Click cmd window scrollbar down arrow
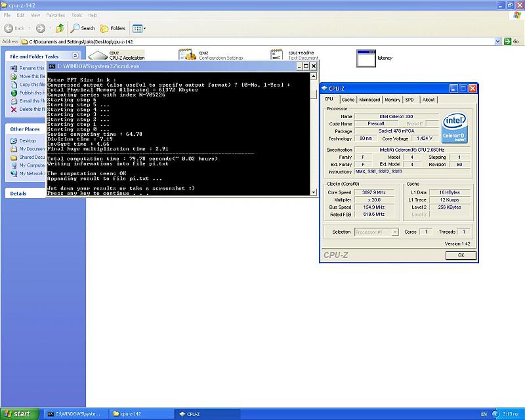The width and height of the screenshot is (525, 420). [x=314, y=192]
